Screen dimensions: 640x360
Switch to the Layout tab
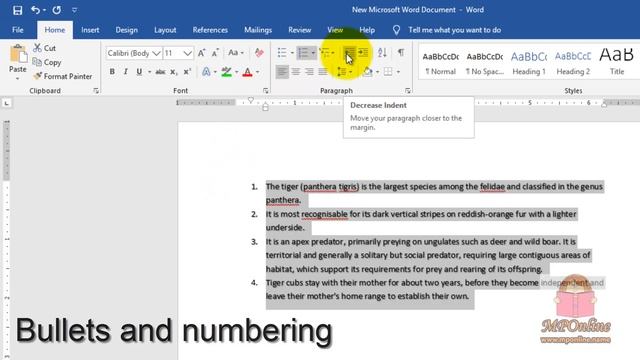click(x=165, y=30)
